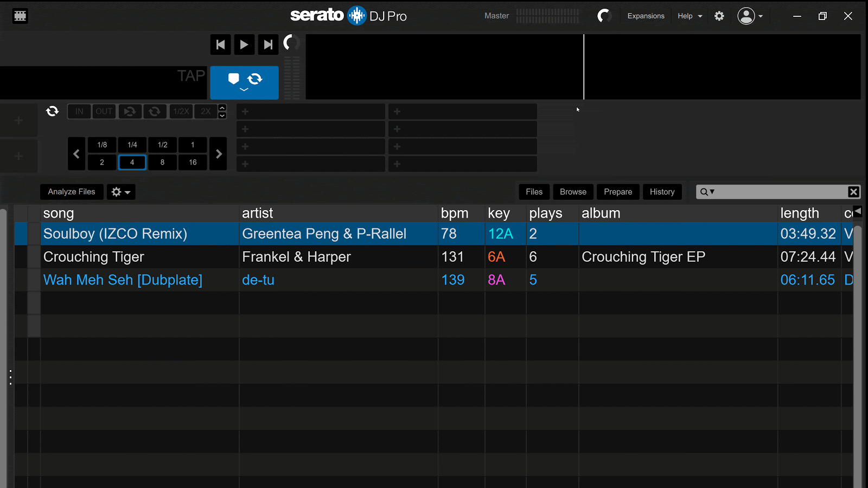Clear search with the X button
Screen dimensions: 868x488
click(853, 192)
